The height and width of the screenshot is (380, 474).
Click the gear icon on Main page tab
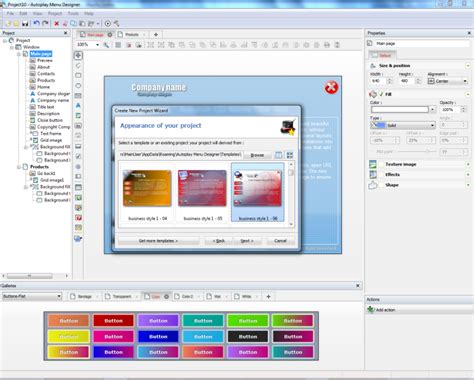pyautogui.click(x=110, y=35)
